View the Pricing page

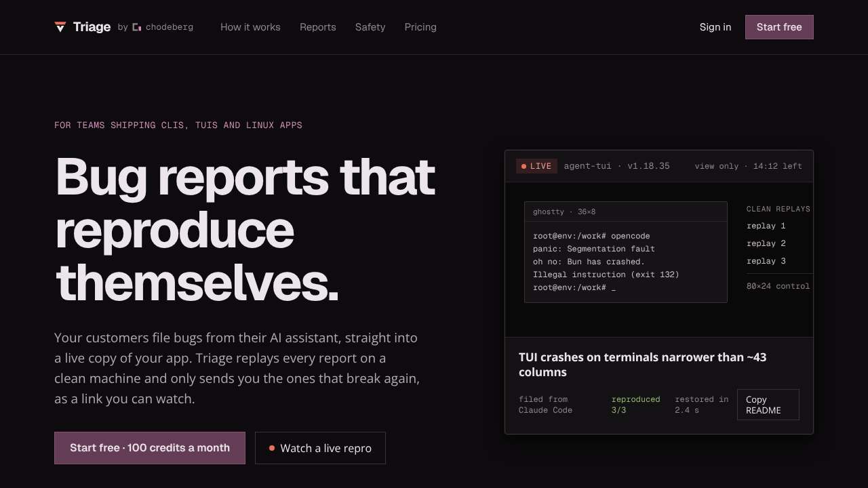pos(420,27)
